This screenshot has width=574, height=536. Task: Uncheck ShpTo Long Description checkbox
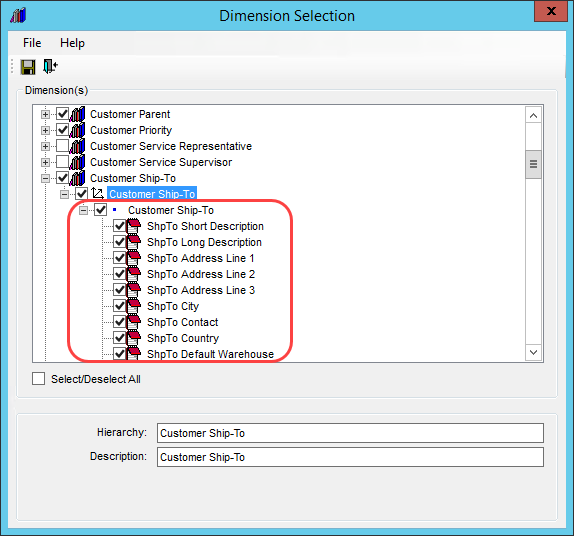click(119, 242)
